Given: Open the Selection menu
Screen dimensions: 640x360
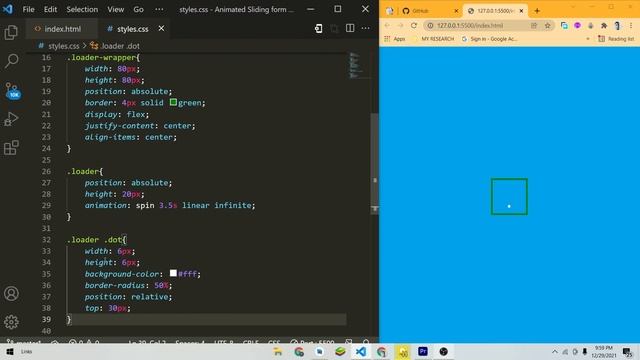Looking at the screenshot, I should pos(82,9).
